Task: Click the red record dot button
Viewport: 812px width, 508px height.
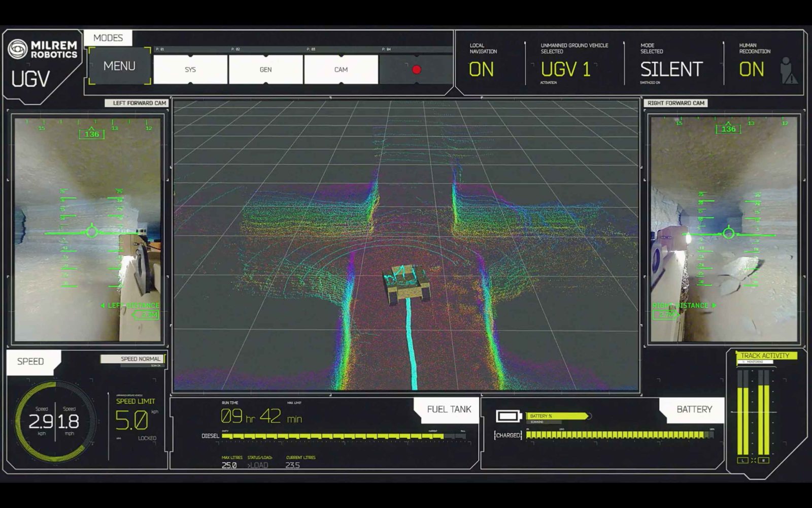Action: coord(417,70)
